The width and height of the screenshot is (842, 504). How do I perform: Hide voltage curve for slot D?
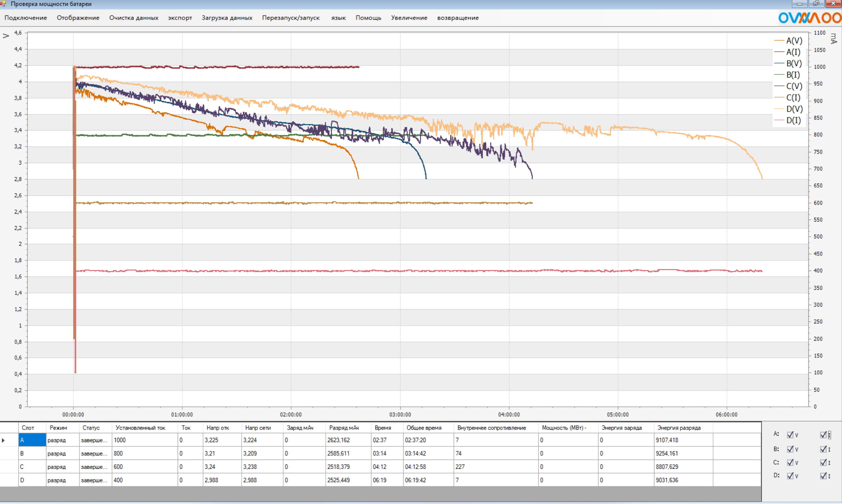(x=790, y=476)
